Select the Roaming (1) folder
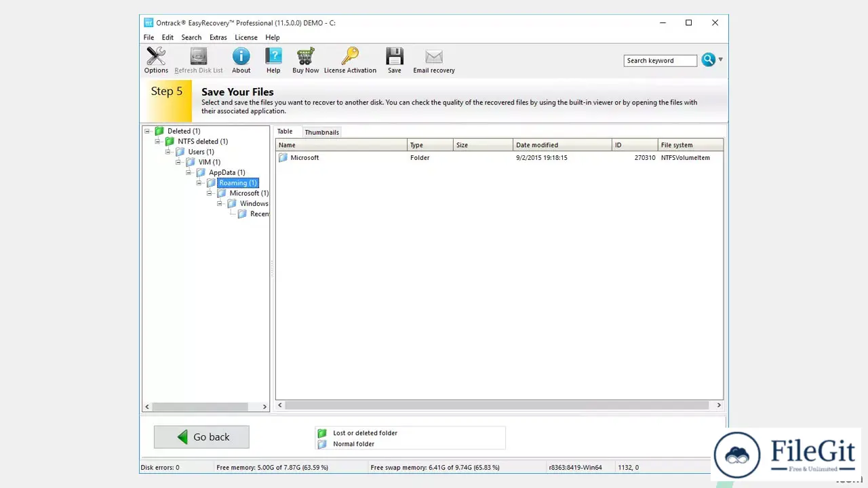Viewport: 868px width, 488px height. (x=238, y=183)
